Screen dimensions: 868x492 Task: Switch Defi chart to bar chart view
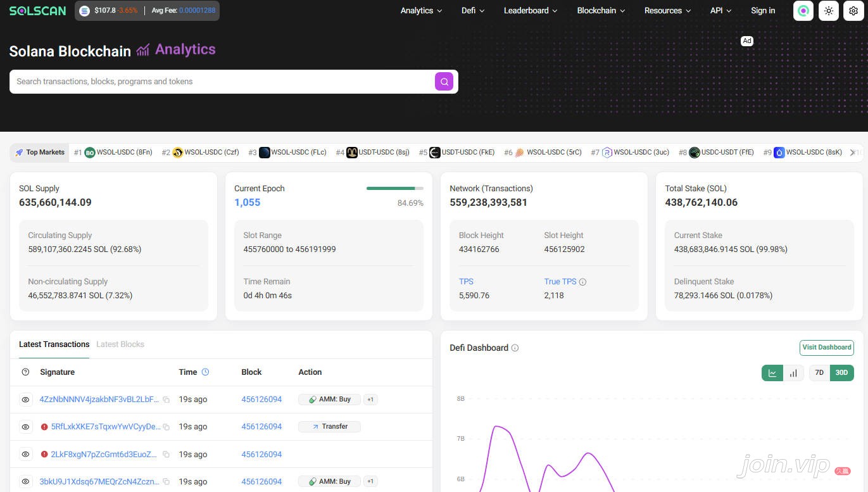793,373
